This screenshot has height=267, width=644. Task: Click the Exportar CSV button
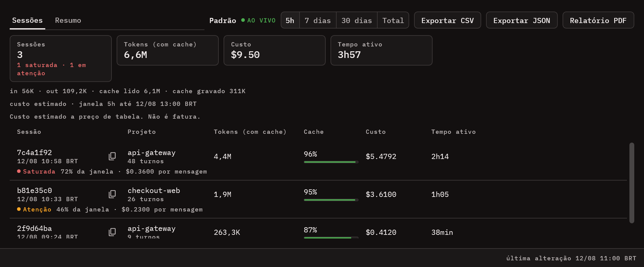pyautogui.click(x=447, y=20)
